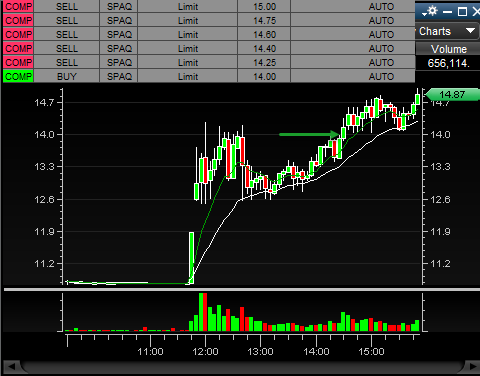Image resolution: width=480 pixels, height=376 pixels.
Task: Select the COMP status of the 14.60 order
Action: (x=18, y=35)
